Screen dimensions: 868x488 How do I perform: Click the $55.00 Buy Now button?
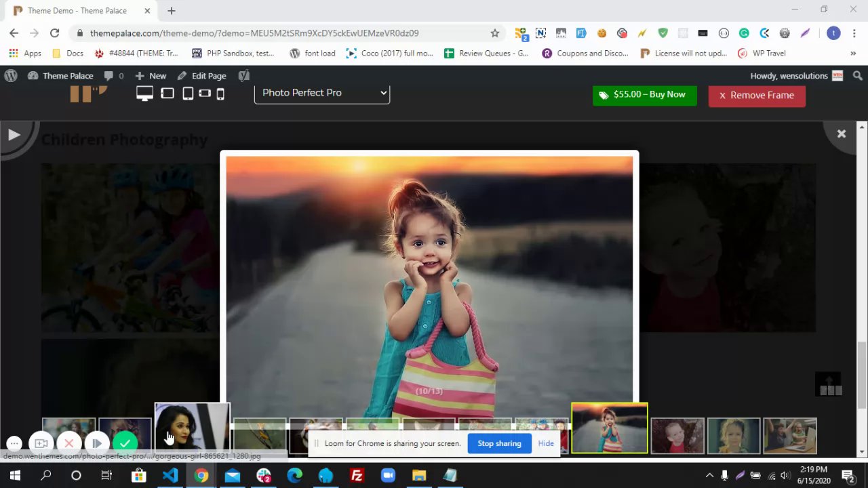click(644, 95)
